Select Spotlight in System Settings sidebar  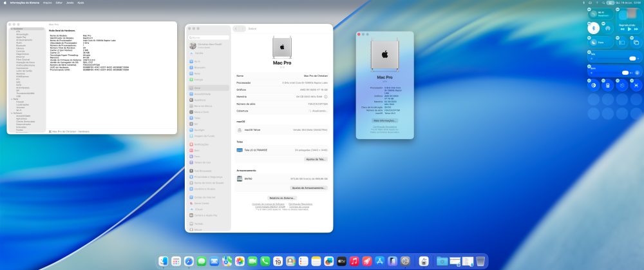point(209,130)
